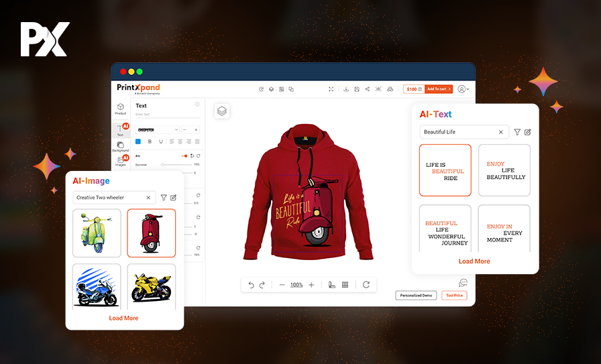This screenshot has width=601, height=364.
Task: Click the Add To cart button
Action: tap(439, 89)
